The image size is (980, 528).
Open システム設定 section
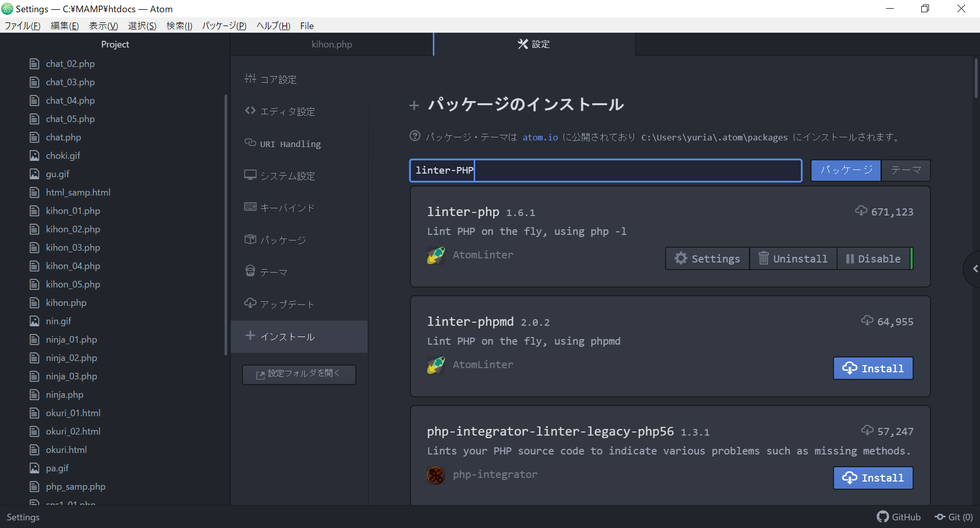299,176
